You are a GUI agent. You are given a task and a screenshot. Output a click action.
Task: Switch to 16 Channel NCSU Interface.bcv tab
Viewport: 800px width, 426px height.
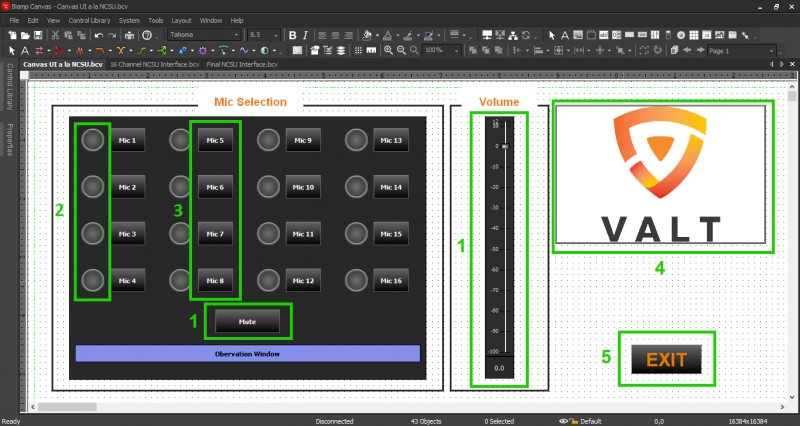[155, 64]
